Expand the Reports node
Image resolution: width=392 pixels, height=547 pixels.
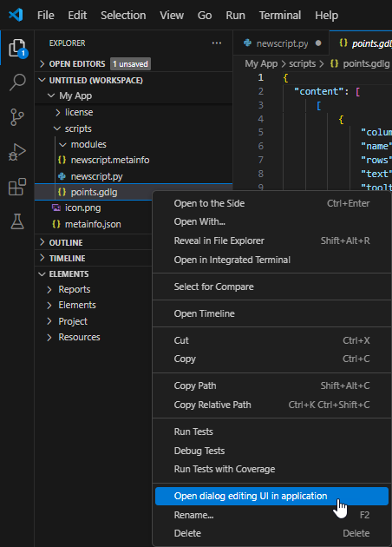(49, 289)
